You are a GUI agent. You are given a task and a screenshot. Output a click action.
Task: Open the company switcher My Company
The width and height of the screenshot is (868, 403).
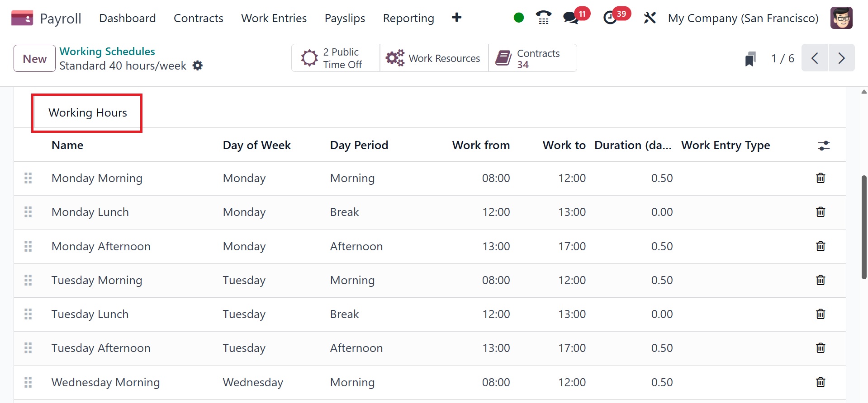point(743,18)
